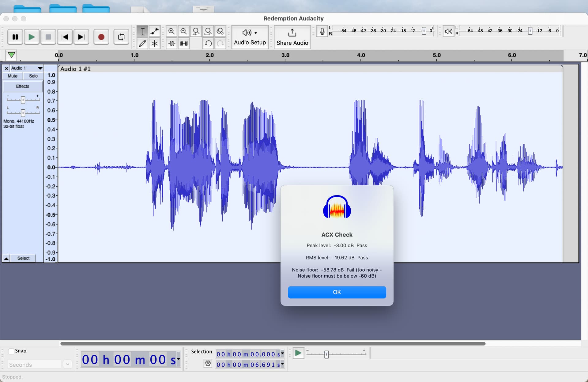588x382 pixels.
Task: Toggle the Loop playback button
Action: pos(121,37)
